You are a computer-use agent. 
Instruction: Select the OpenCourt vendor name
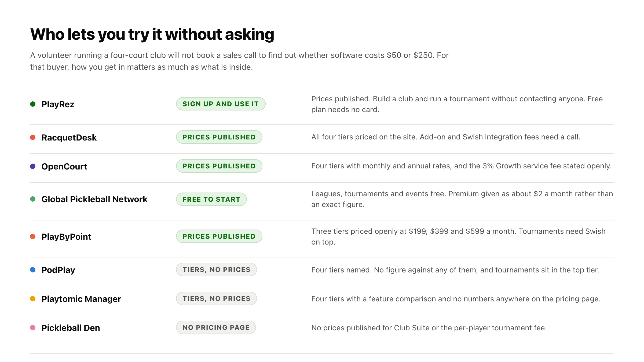pos(64,167)
